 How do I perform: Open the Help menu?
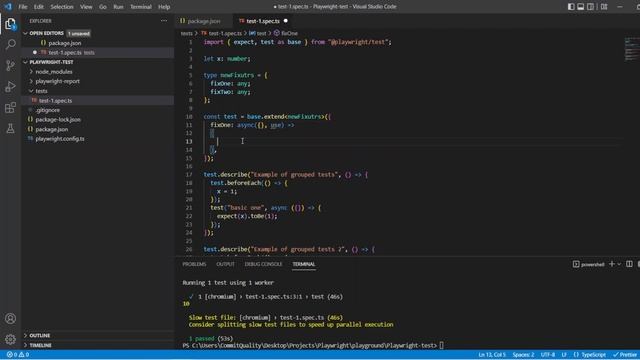point(164,7)
